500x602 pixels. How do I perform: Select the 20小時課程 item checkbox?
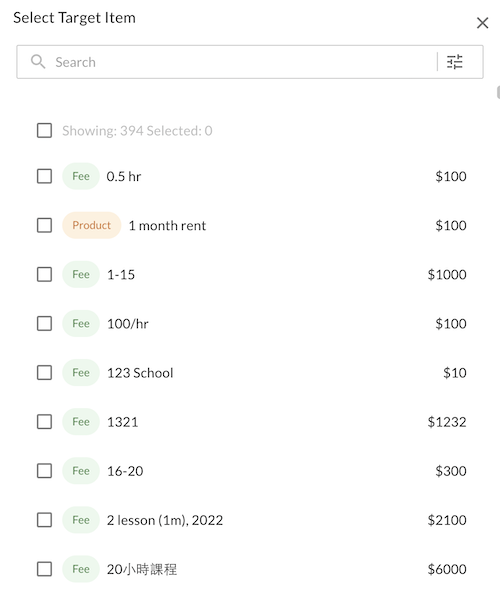[x=45, y=569]
